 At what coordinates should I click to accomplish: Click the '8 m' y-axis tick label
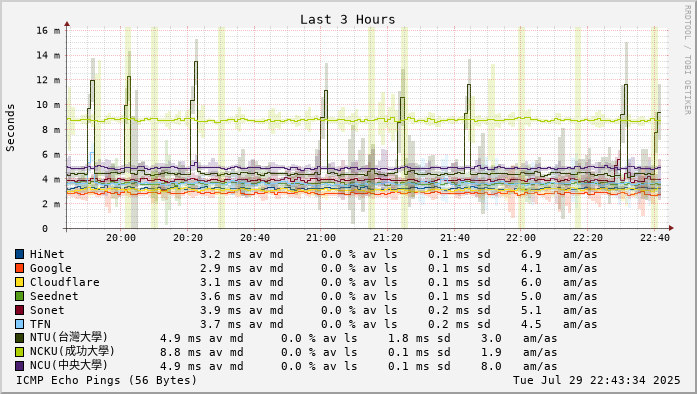tap(51, 130)
